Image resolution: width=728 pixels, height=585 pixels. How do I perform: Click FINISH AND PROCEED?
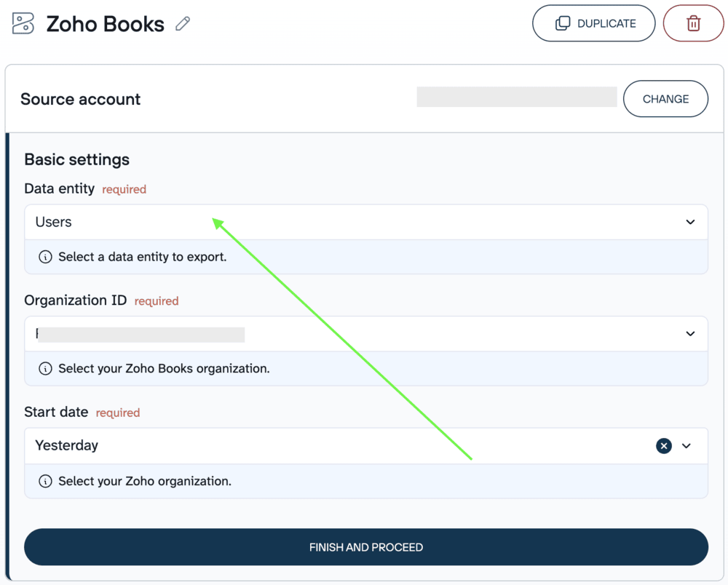point(365,546)
